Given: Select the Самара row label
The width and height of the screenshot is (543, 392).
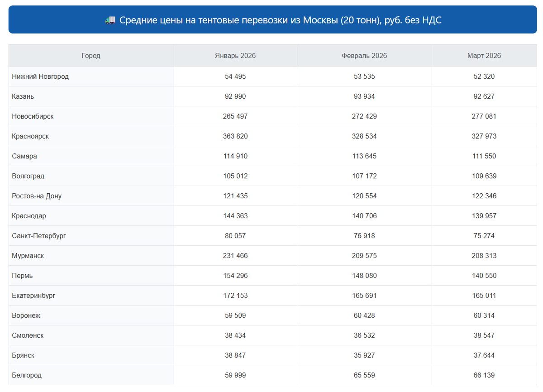Looking at the screenshot, I should [24, 156].
